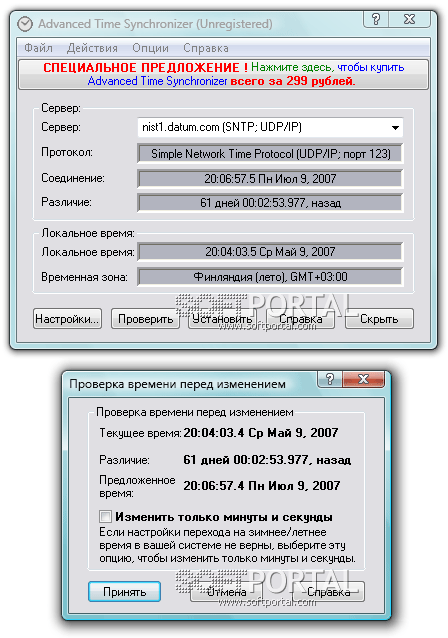
Task: Click the help question mark in main window
Action: click(376, 19)
